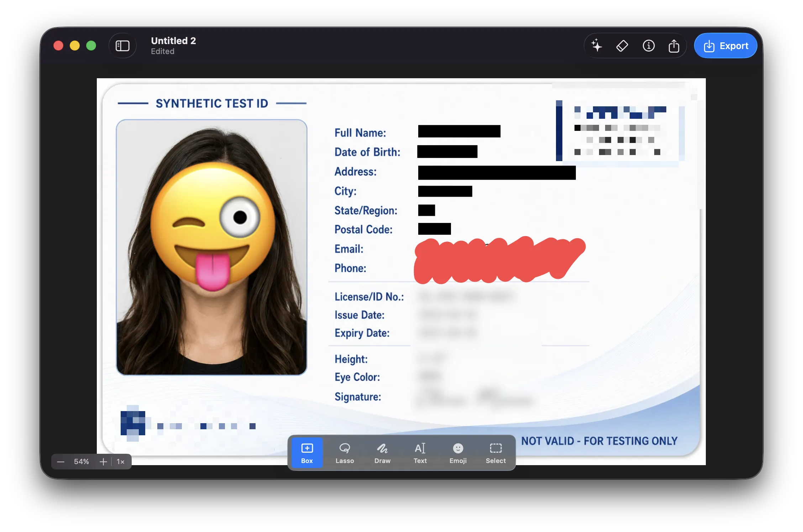Open the sparkle auto-redact tool
This screenshot has width=803, height=532.
[597, 46]
